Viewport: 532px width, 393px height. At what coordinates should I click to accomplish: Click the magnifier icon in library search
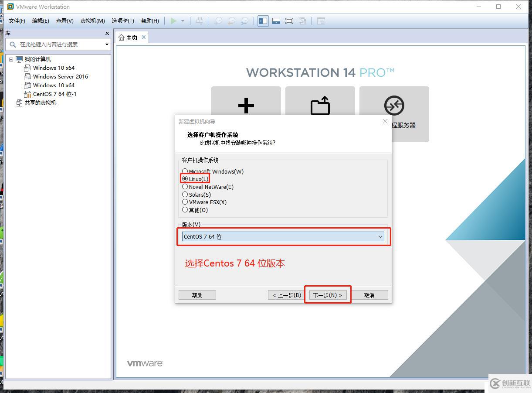click(12, 44)
